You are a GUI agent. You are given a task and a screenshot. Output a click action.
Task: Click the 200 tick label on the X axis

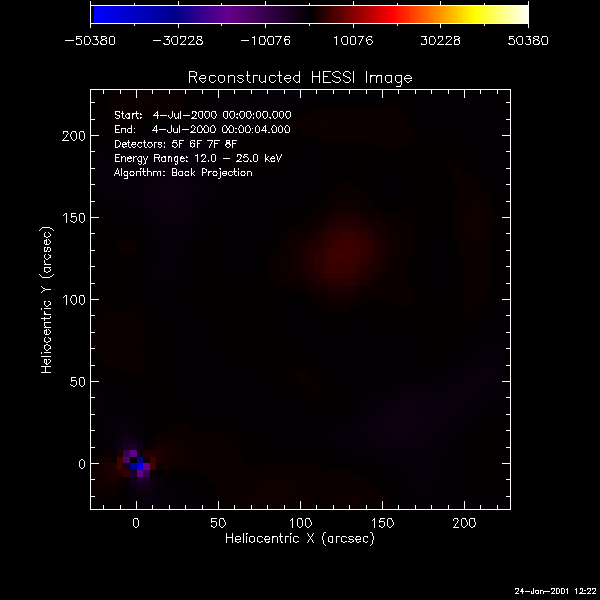tap(465, 522)
